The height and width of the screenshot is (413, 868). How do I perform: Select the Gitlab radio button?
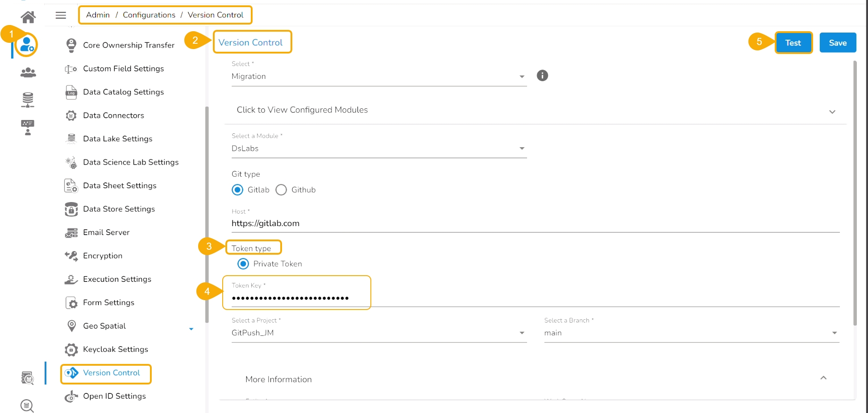tap(237, 190)
